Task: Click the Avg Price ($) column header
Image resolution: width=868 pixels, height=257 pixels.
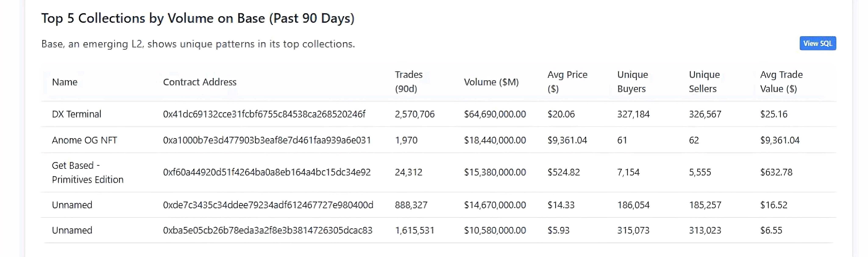Action: tap(567, 82)
